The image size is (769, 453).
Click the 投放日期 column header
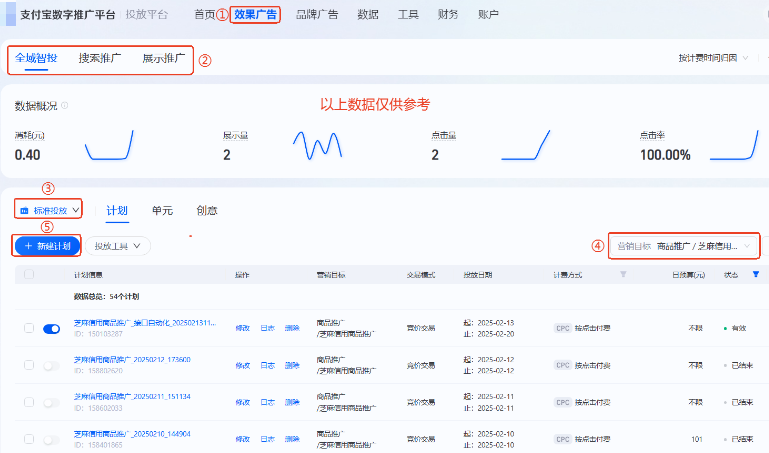(478, 275)
